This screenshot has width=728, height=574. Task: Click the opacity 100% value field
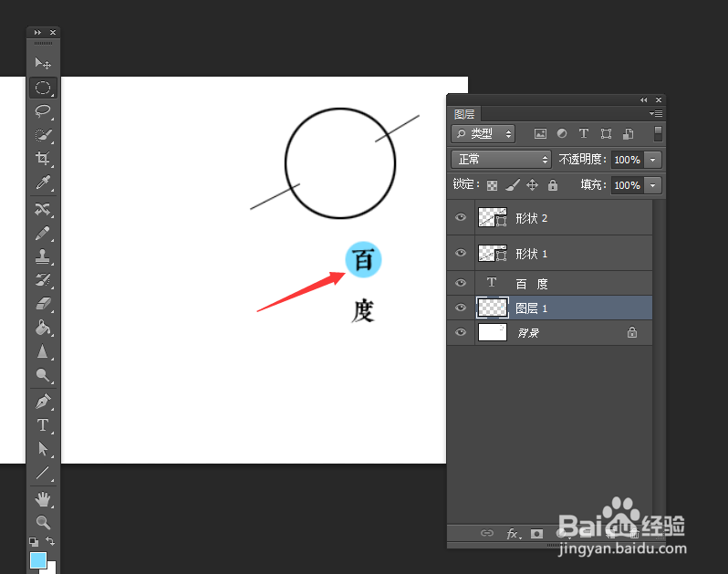(x=628, y=160)
